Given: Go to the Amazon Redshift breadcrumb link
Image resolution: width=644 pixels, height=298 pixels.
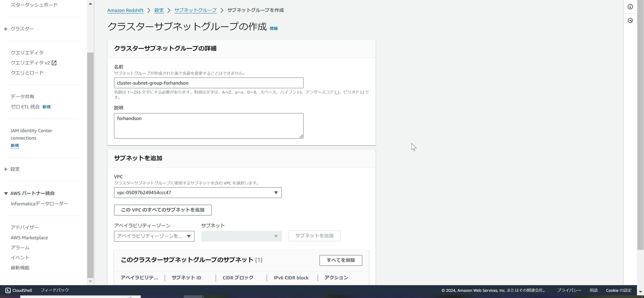Looking at the screenshot, I should pyautogui.click(x=125, y=10).
